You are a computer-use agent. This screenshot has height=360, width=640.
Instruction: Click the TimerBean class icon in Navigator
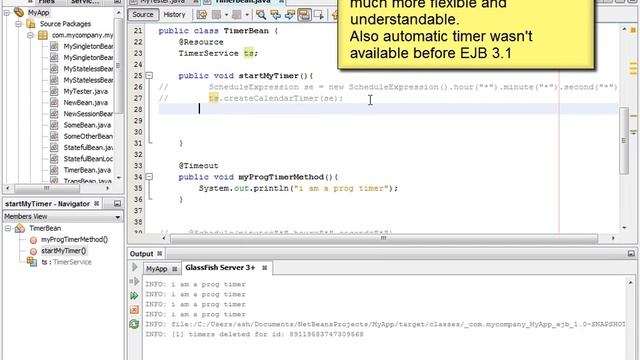pos(20,228)
